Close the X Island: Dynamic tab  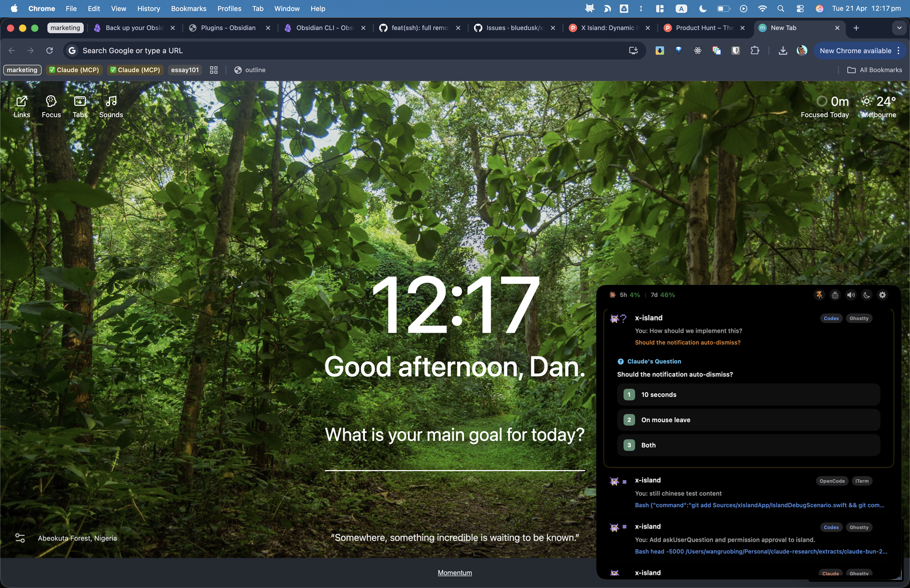[x=648, y=28]
